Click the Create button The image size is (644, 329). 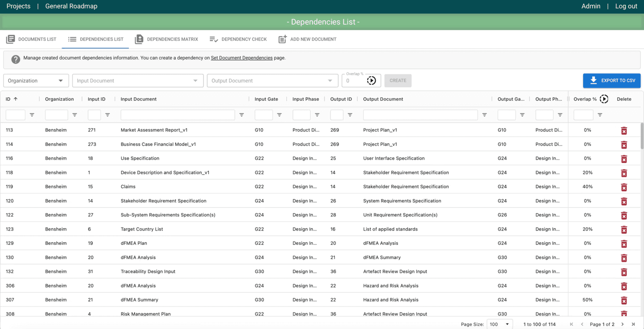pos(398,81)
